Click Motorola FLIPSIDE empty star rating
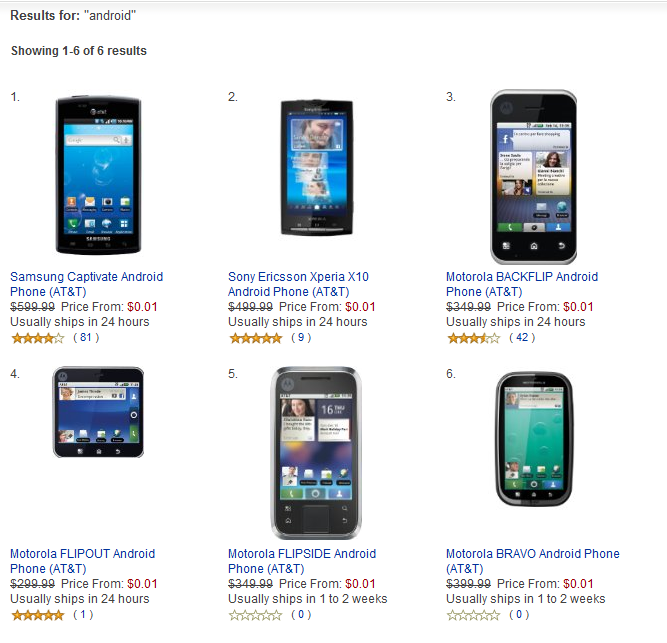Viewport: 667px width, 643px height. (x=255, y=615)
